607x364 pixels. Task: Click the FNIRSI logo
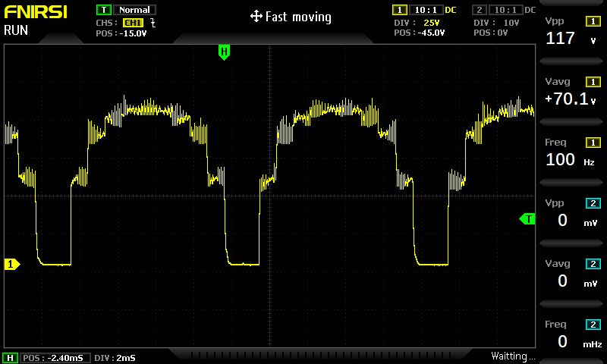click(x=36, y=12)
